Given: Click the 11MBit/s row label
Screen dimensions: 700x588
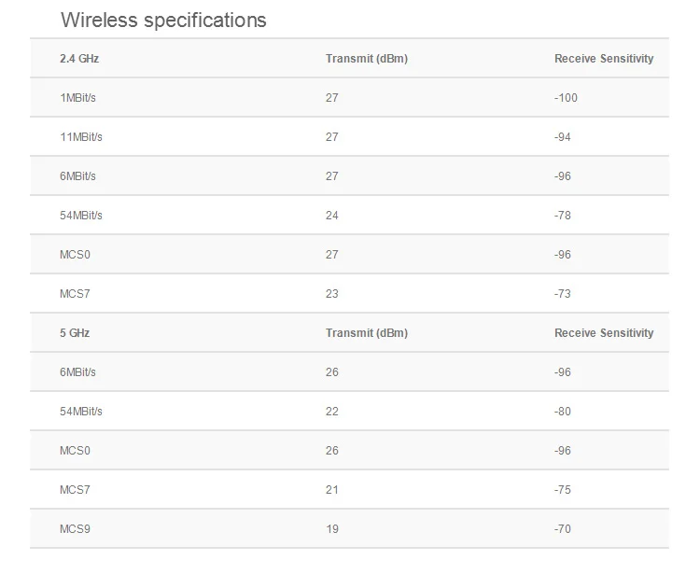Looking at the screenshot, I should [x=81, y=137].
